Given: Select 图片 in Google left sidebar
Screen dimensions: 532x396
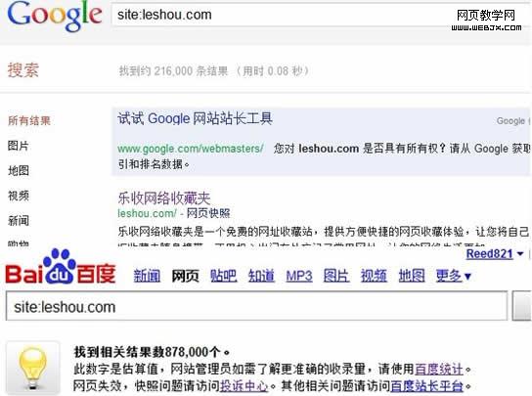Looking at the screenshot, I should pyautogui.click(x=19, y=146).
